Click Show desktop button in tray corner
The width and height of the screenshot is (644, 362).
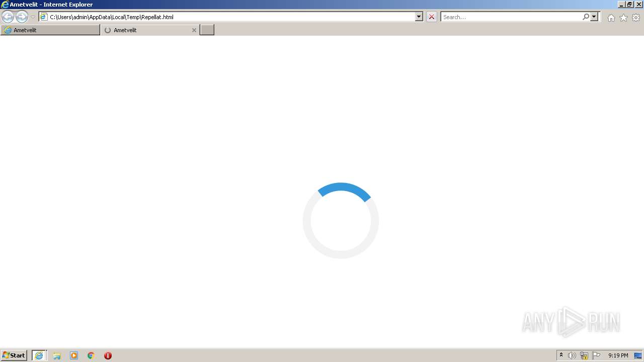(x=638, y=355)
